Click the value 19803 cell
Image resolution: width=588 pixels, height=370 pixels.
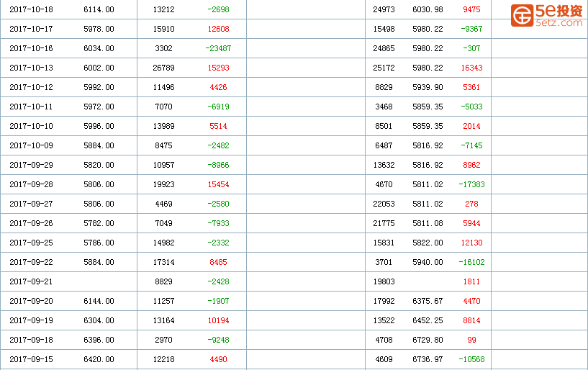pos(384,281)
